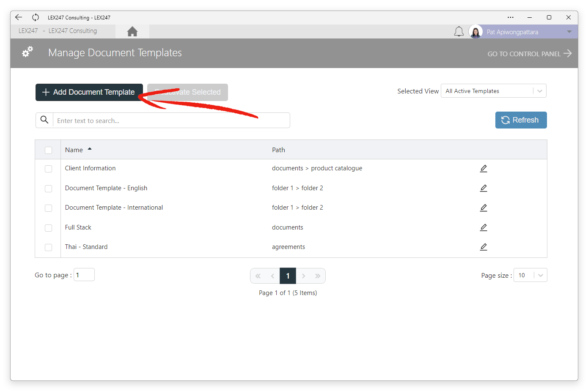Check the Client Information row checkbox
The width and height of the screenshot is (588, 391).
48,169
